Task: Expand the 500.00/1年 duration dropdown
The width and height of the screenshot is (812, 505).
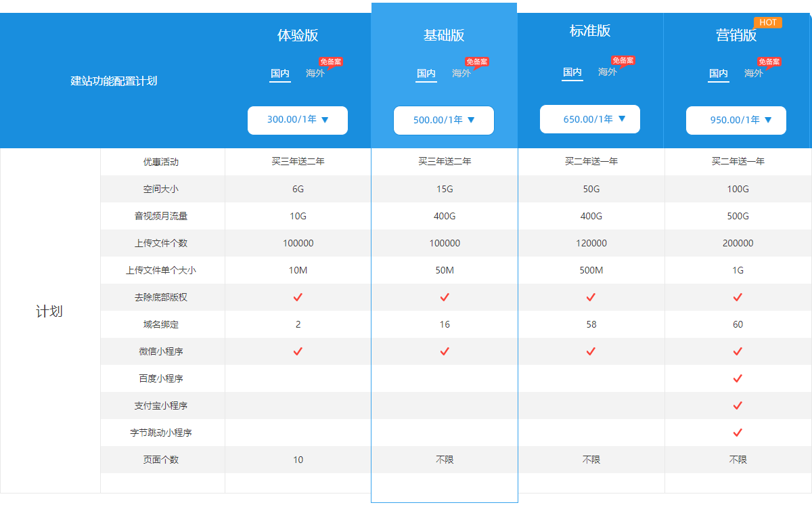Action: click(444, 120)
